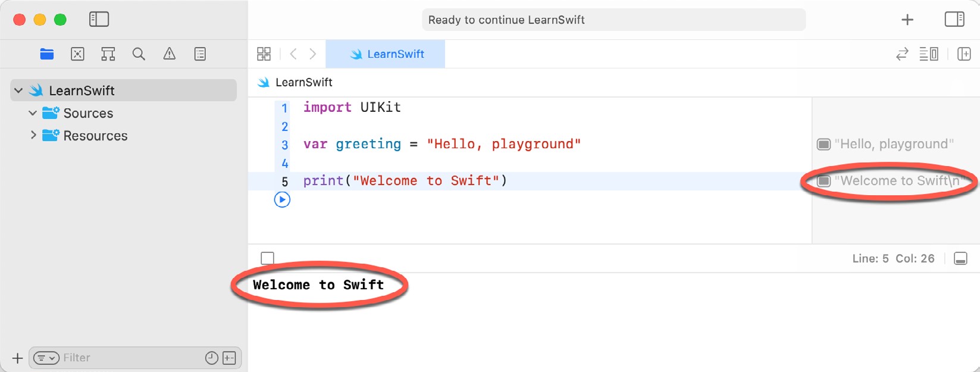Run playground up to line 5

click(x=282, y=199)
